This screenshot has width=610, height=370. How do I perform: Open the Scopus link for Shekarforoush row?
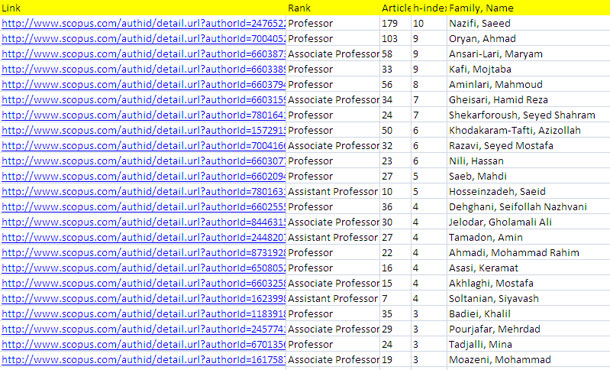(143, 115)
